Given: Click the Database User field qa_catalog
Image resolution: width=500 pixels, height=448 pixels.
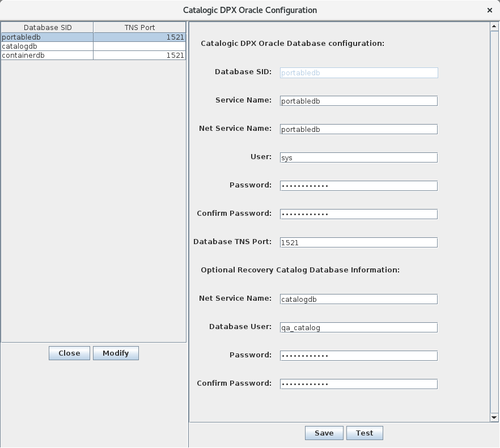Looking at the screenshot, I should (358, 327).
